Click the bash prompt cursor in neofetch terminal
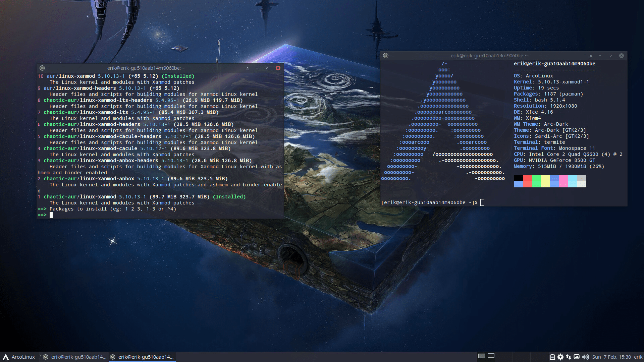This screenshot has height=362, width=644. click(482, 202)
